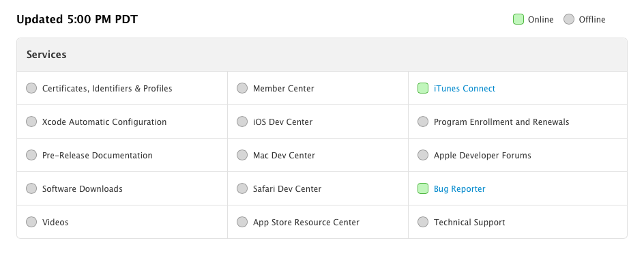The image size is (644, 256).
Task: Click offline status icon for Safari Dev Center
Action: 242,188
